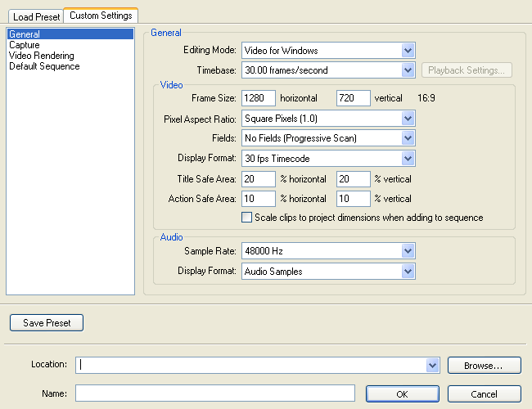Focus the project Name field
The height and width of the screenshot is (409, 532).
tap(215, 393)
